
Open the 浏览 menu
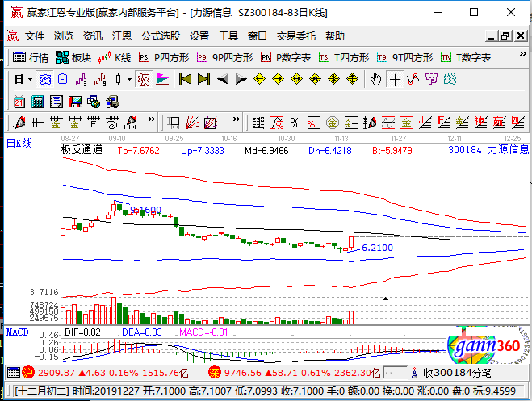tap(64, 36)
